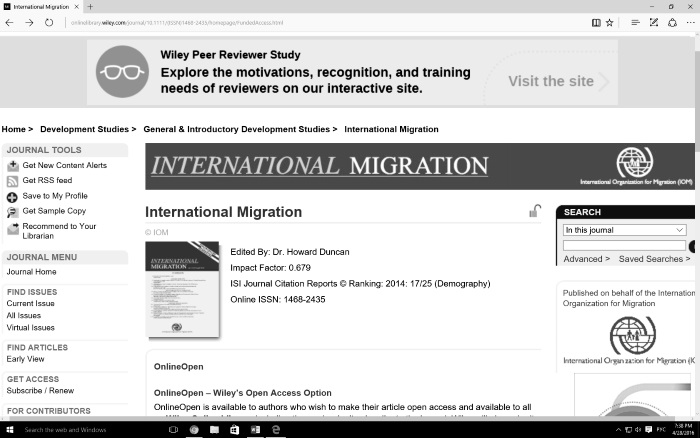Click International Migration breadcrumb text
The width and height of the screenshot is (700, 438).
pos(391,129)
